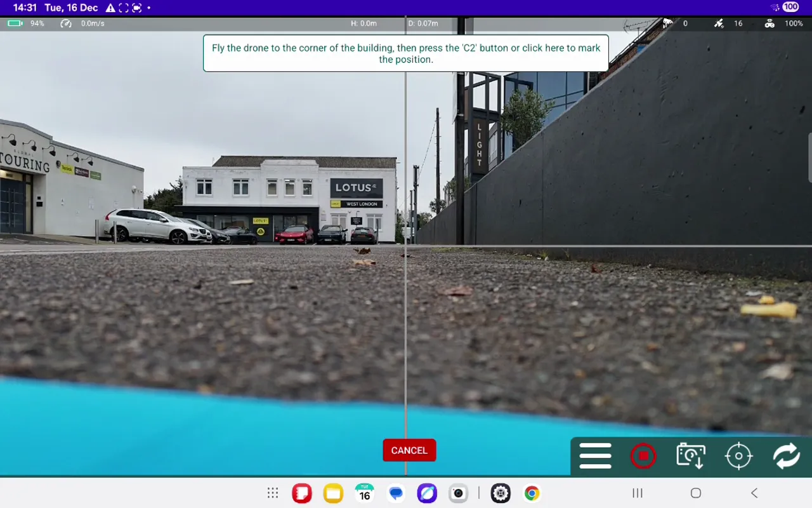The height and width of the screenshot is (508, 812).
Task: Open the hamburger menu in the toolbar
Action: tap(595, 455)
